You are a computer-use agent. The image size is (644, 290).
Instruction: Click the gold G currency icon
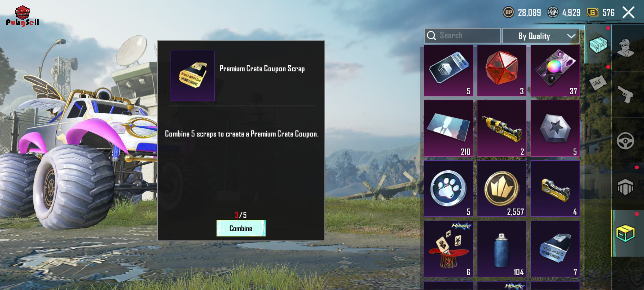pos(592,12)
